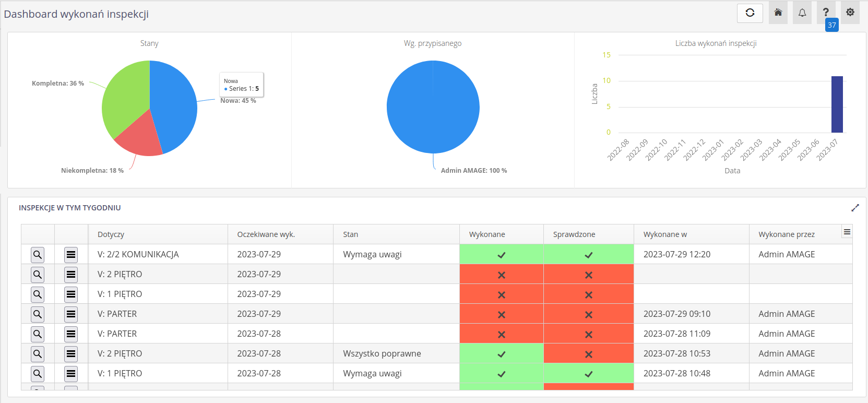Sort by Wykonane w column header
This screenshot has width=868, height=403.
click(692, 234)
